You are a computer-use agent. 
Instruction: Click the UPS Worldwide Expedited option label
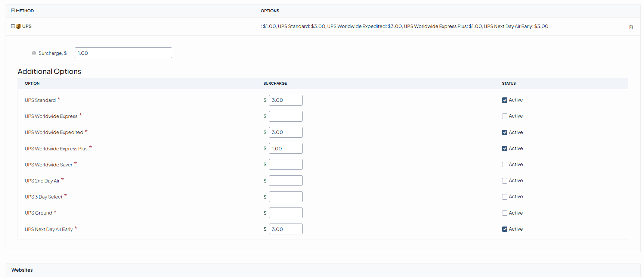pos(54,132)
